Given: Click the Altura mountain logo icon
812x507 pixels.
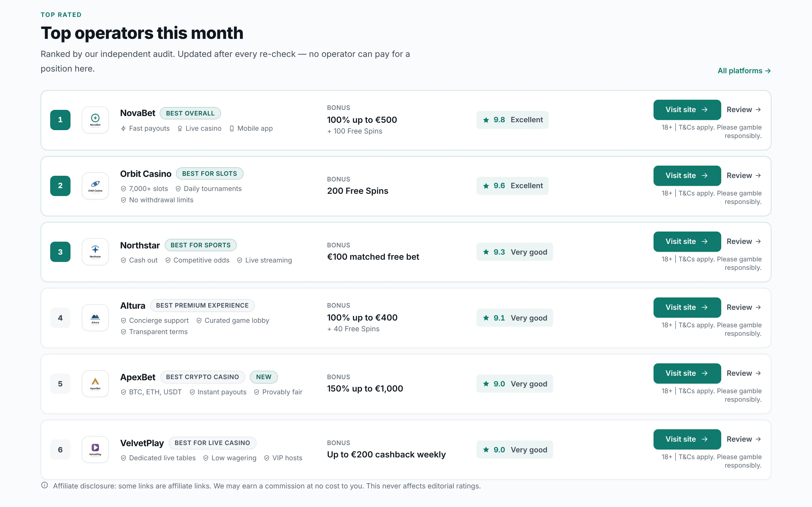Looking at the screenshot, I should coord(95,318).
